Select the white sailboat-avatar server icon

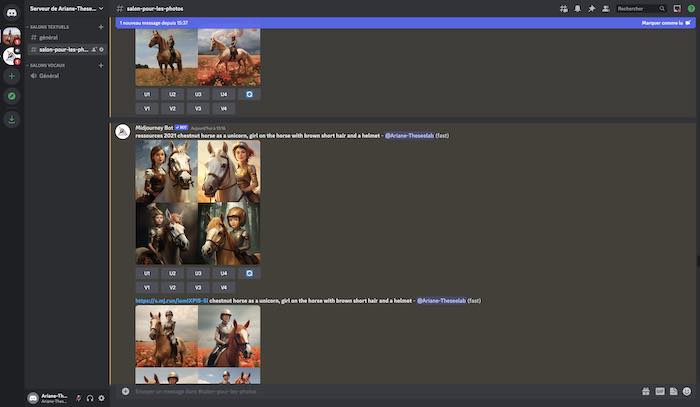12,56
